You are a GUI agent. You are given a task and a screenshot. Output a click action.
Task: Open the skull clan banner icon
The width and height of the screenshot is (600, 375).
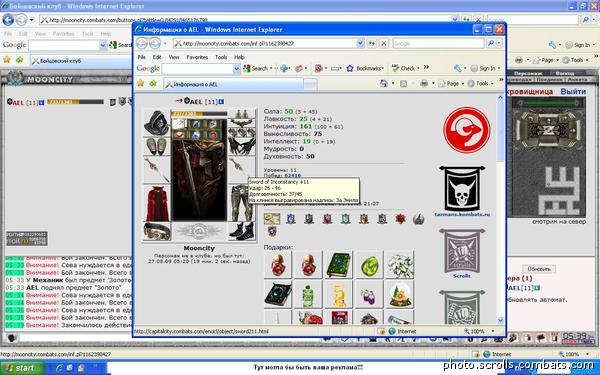[x=462, y=189]
